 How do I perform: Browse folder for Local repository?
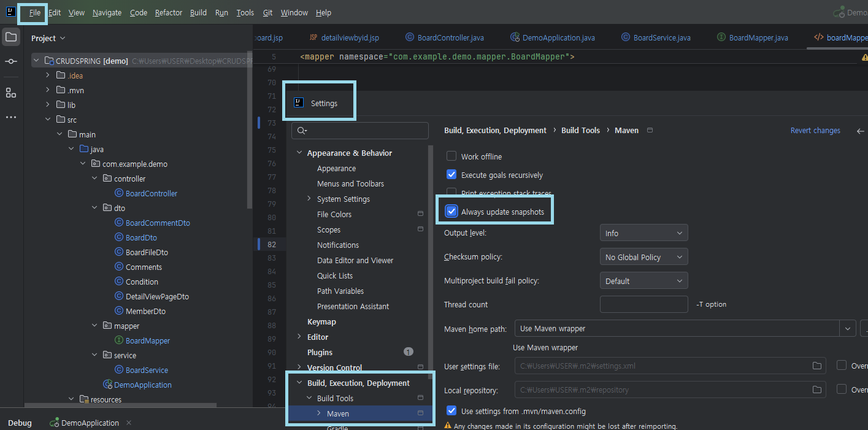[x=817, y=390]
